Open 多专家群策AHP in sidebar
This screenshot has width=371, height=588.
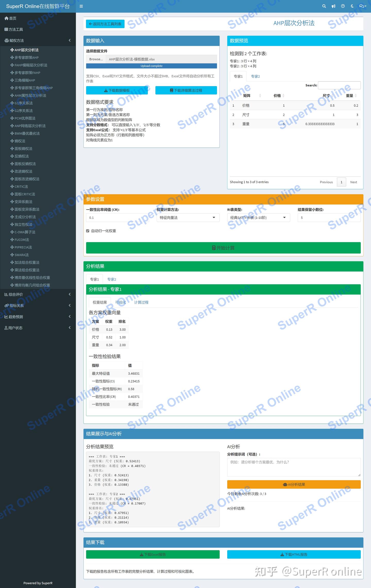[27, 58]
